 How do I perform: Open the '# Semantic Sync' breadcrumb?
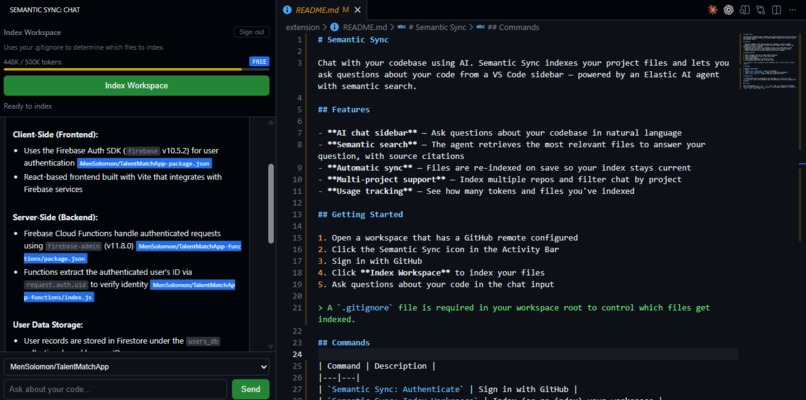(x=432, y=27)
